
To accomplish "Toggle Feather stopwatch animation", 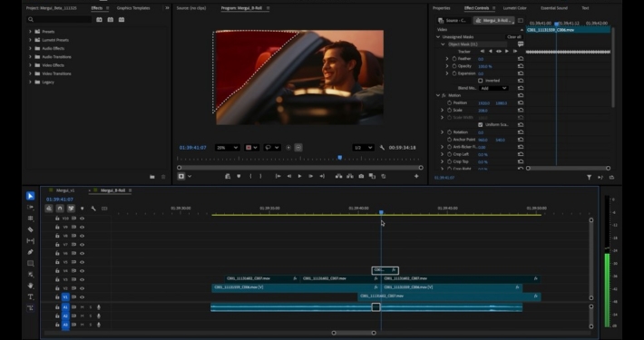I will click(454, 59).
